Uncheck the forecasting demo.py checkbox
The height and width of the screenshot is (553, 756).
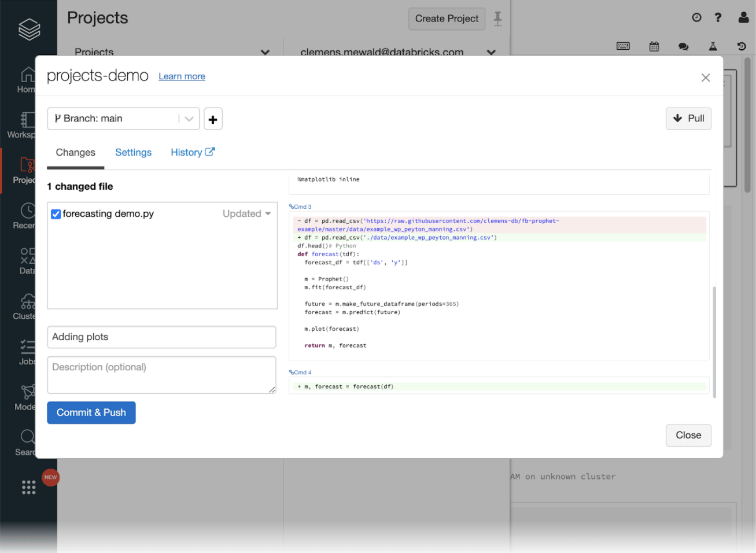56,214
